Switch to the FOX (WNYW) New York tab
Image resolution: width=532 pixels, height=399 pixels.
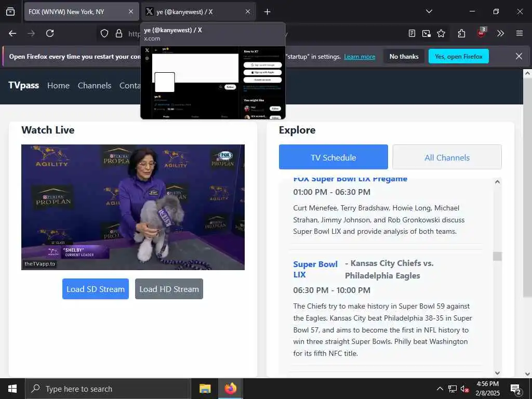82,12
